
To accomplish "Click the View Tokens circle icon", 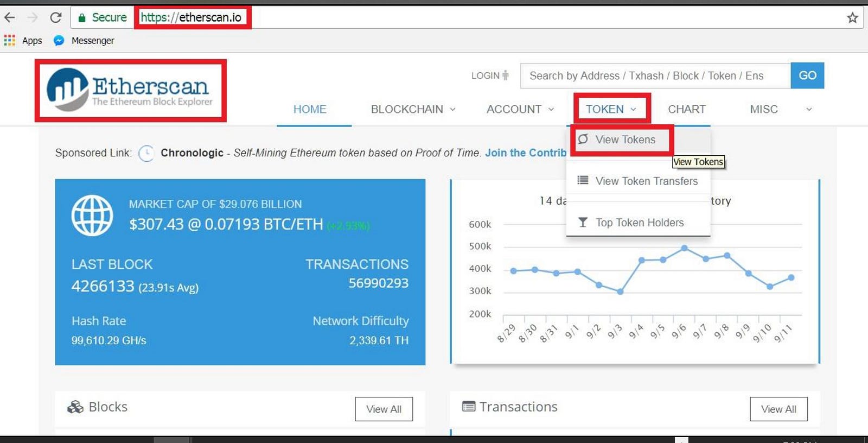I will (x=583, y=139).
